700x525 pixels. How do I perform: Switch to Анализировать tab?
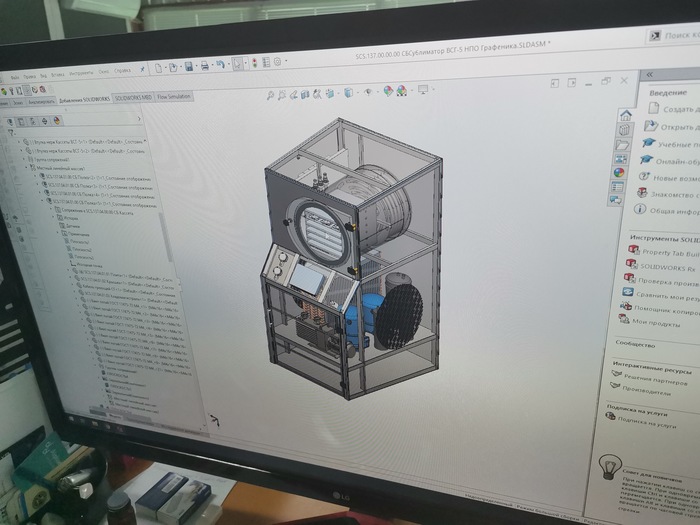tap(41, 101)
